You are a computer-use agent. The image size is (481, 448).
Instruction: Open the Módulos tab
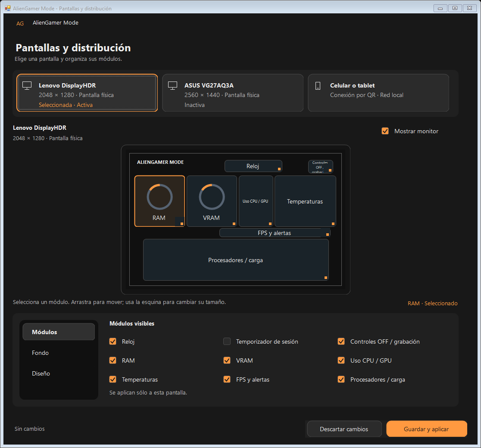point(59,332)
